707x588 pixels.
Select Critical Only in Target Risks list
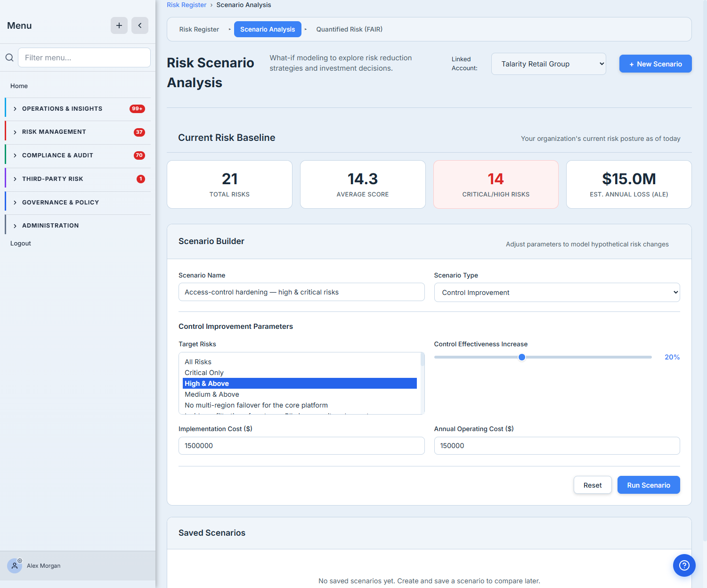[x=300, y=373]
